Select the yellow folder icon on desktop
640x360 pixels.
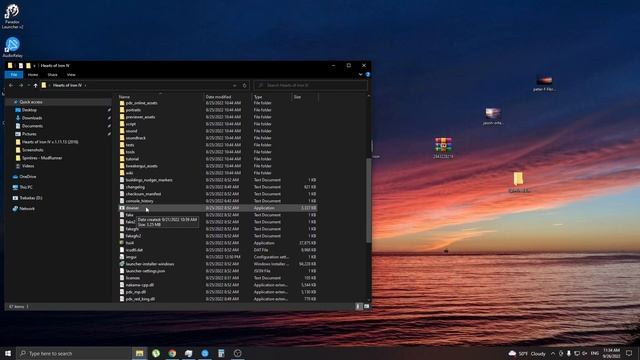(518, 182)
